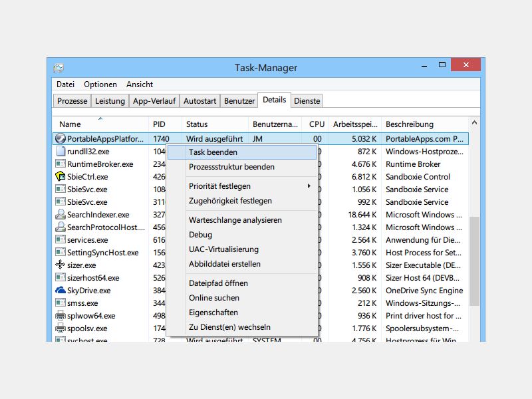Screen dimensions: 532x399
Task: Click the Task-Manager title bar icon
Action: pos(59,68)
